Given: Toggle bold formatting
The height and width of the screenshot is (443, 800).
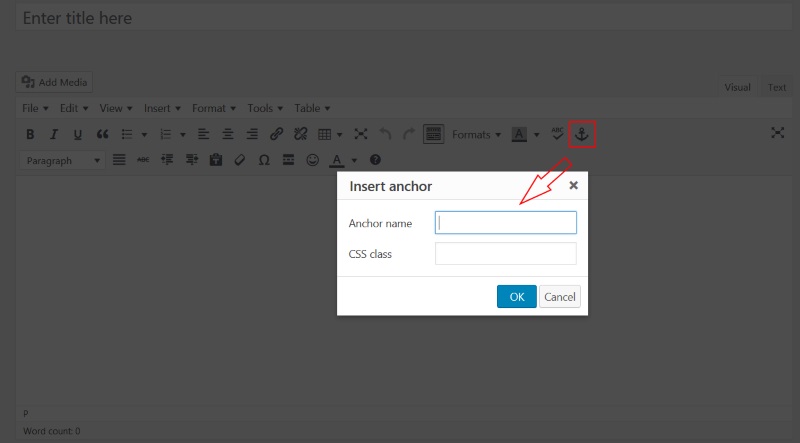Looking at the screenshot, I should point(30,134).
